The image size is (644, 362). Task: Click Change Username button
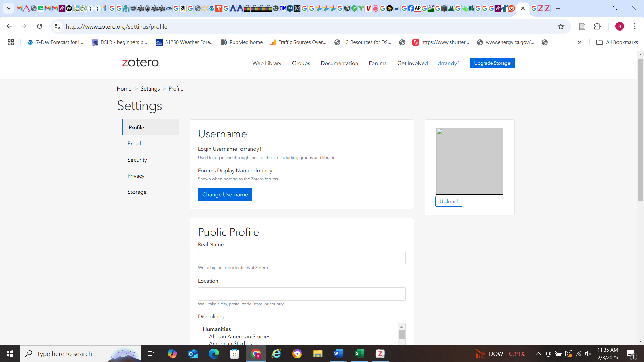pyautogui.click(x=225, y=194)
